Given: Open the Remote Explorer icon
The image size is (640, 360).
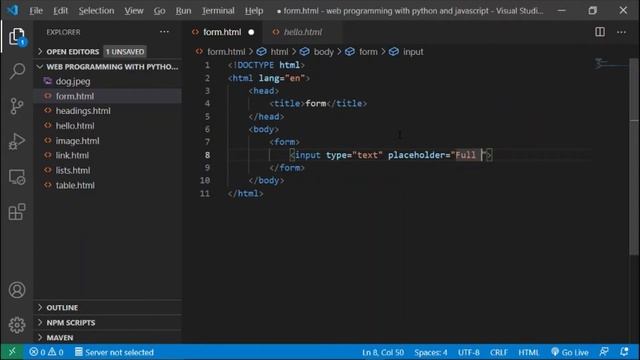Looking at the screenshot, I should tap(17, 177).
